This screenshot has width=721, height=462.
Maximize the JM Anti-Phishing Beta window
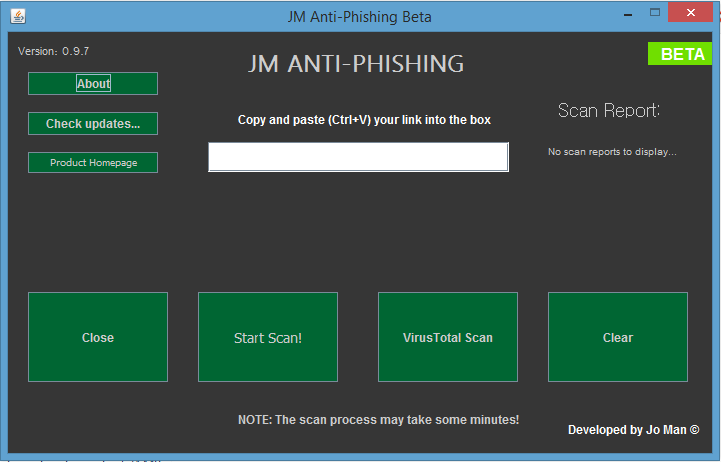[655, 12]
